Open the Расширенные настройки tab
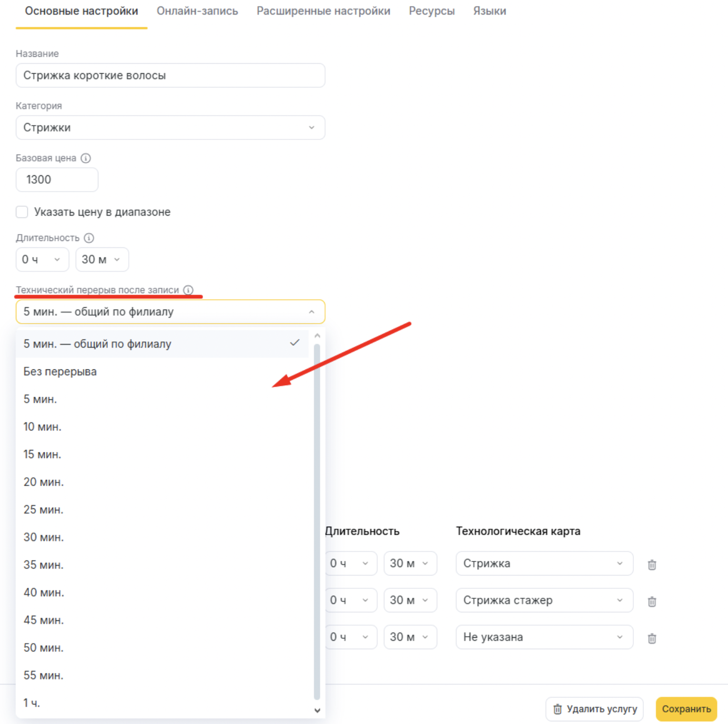 [x=323, y=11]
